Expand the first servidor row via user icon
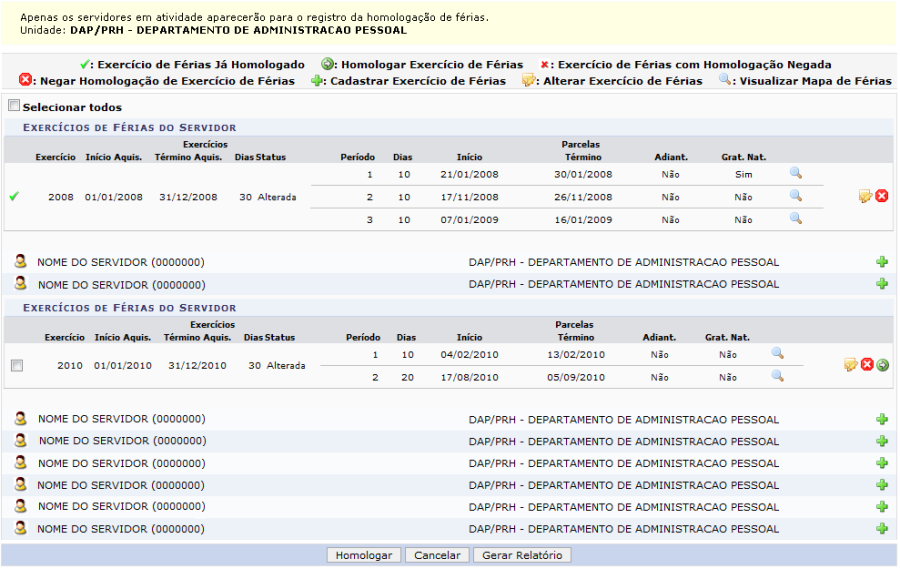900x569 pixels. click(x=20, y=262)
